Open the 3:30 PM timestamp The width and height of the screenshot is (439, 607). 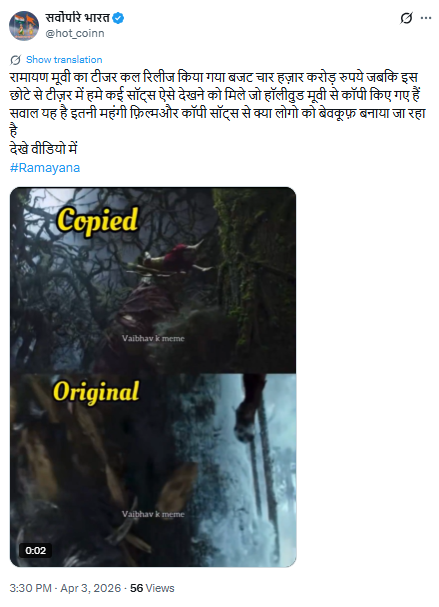(30, 588)
